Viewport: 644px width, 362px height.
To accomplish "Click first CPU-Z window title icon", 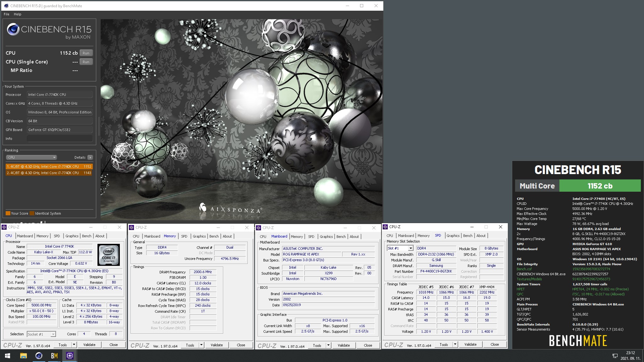I will click(4, 227).
